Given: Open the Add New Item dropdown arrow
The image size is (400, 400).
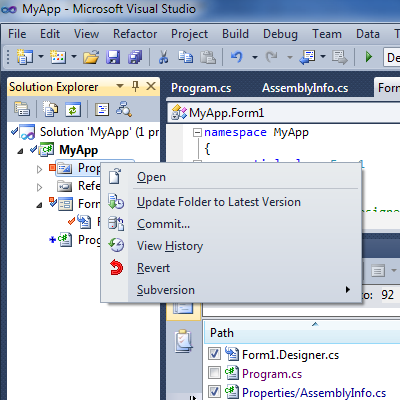Looking at the screenshot, I should tap(74, 57).
